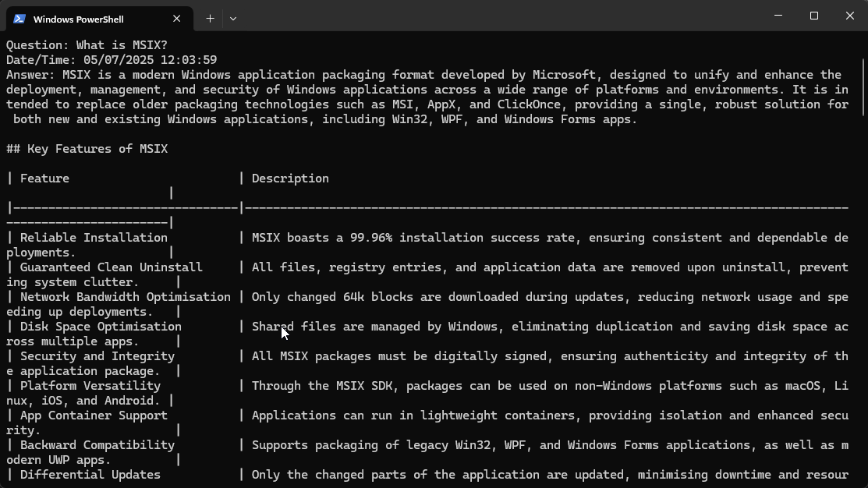Select the Windows PowerShell tab
Image resolution: width=868 pixels, height=488 pixels.
click(x=100, y=19)
